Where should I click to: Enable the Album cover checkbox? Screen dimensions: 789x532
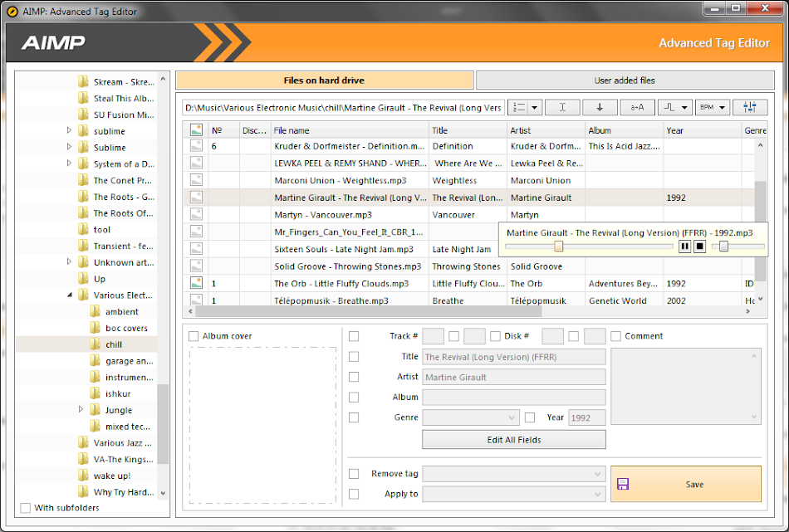(194, 336)
